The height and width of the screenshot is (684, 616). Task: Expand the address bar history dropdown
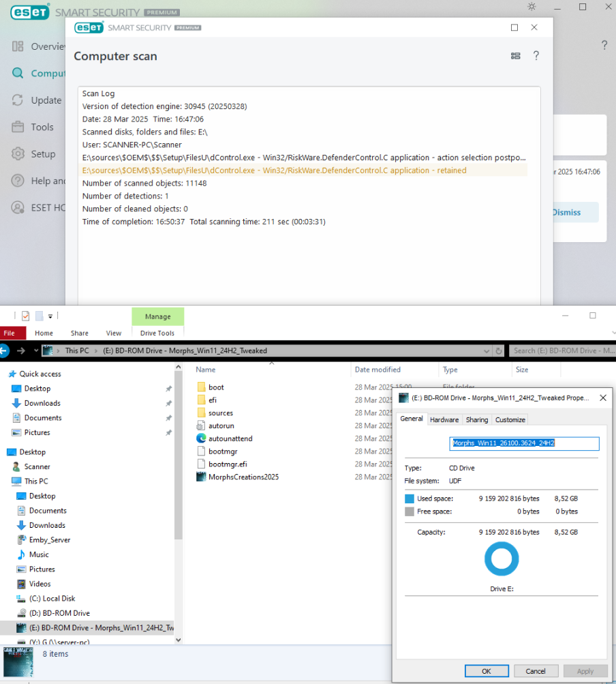487,351
